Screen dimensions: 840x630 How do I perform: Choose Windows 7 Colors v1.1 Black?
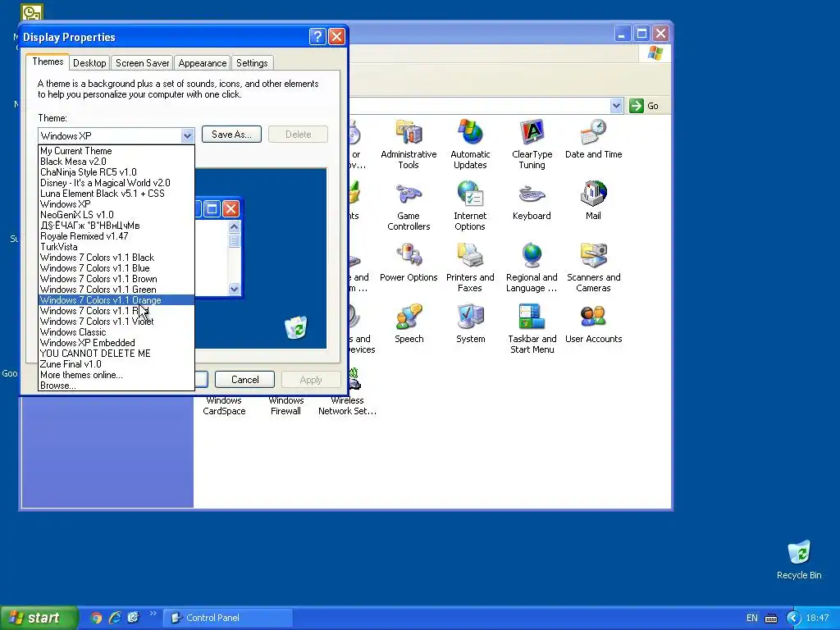click(x=116, y=258)
